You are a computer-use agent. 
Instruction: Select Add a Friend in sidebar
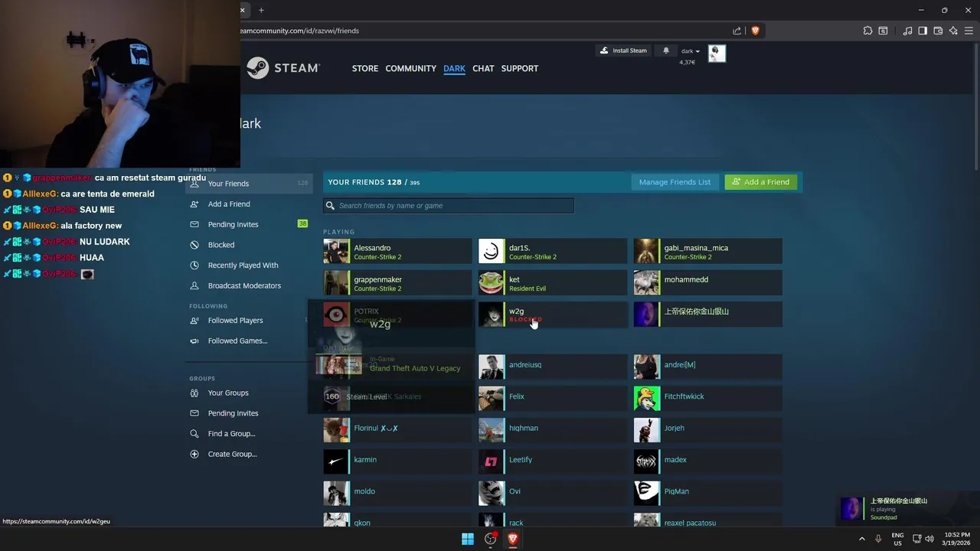coord(249,204)
